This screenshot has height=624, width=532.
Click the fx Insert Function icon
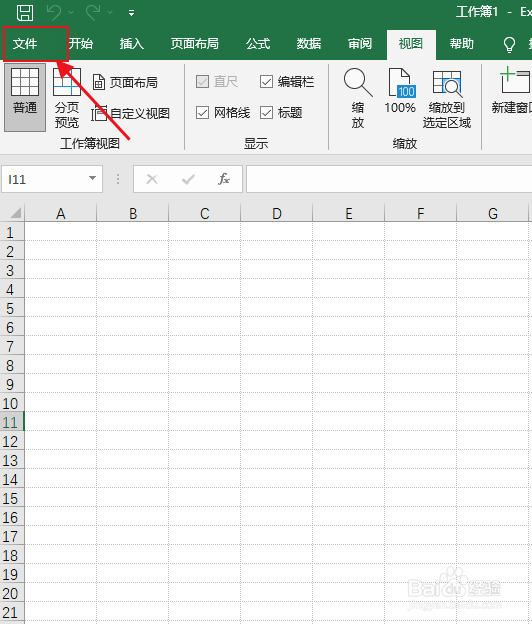pyautogui.click(x=224, y=179)
